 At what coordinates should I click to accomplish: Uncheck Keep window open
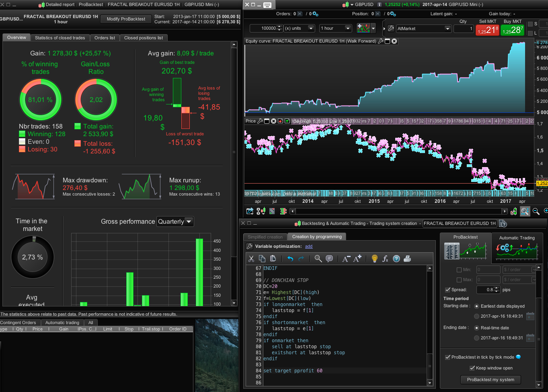472,368
